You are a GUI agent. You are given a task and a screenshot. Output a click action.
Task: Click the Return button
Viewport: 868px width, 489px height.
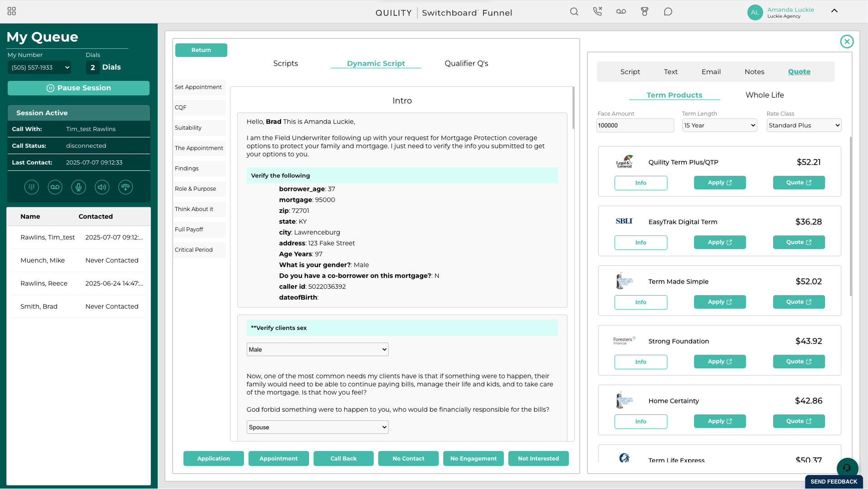coord(201,50)
